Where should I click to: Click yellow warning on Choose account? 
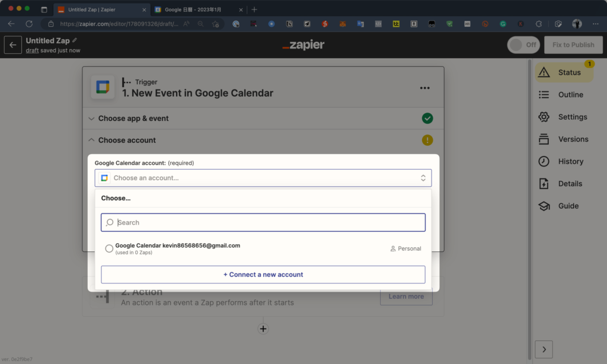click(427, 140)
